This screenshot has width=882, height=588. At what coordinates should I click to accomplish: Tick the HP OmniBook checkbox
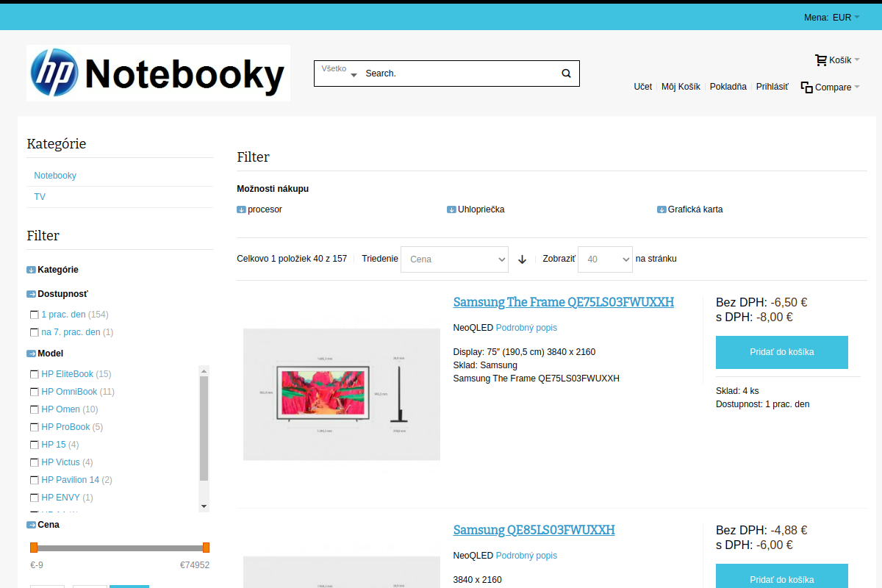34,392
